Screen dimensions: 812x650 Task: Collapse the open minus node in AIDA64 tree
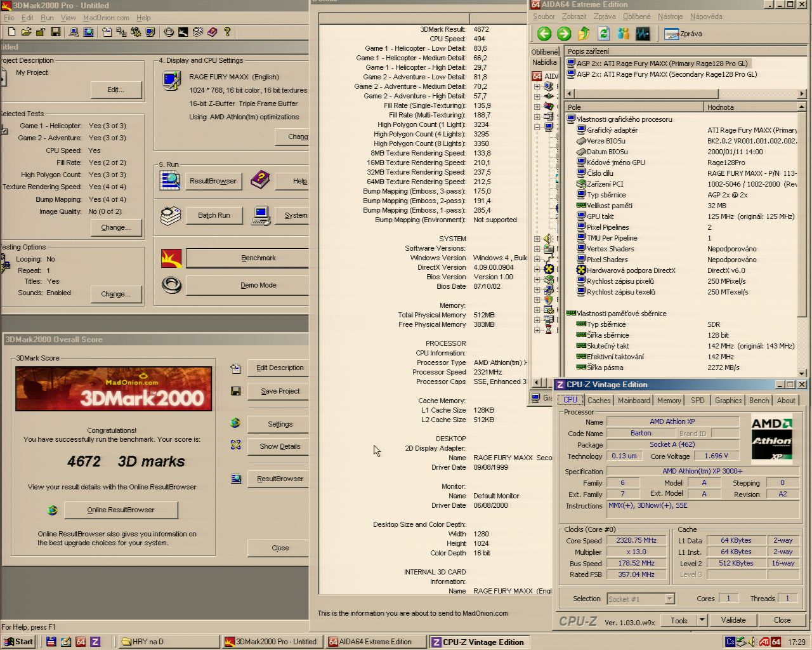(537, 127)
